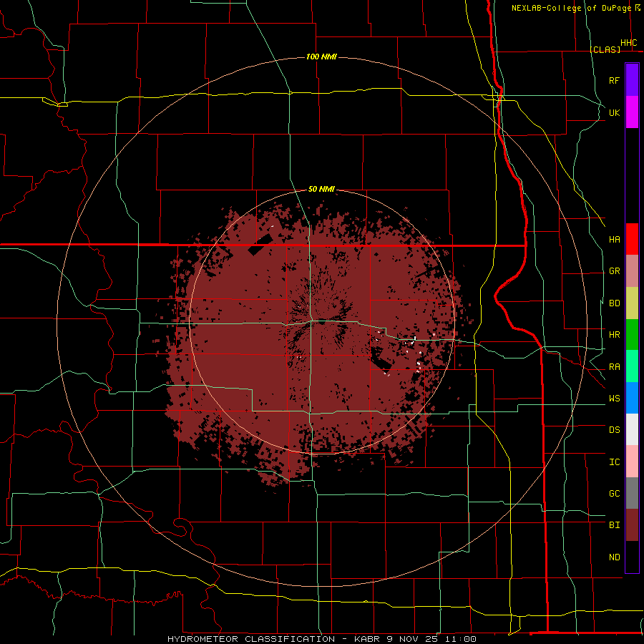Click the BI legend label
This screenshot has height=644, width=644.
click(615, 525)
